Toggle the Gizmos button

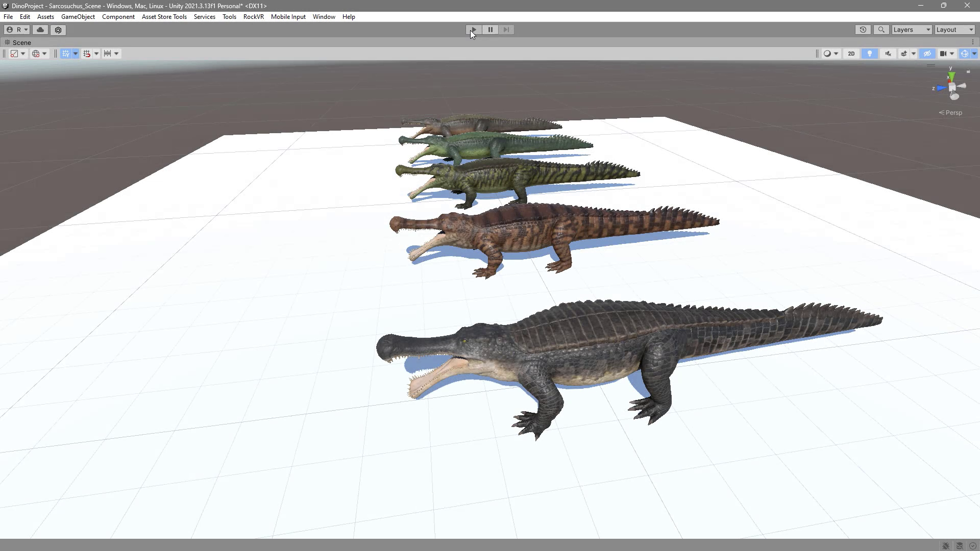964,54
